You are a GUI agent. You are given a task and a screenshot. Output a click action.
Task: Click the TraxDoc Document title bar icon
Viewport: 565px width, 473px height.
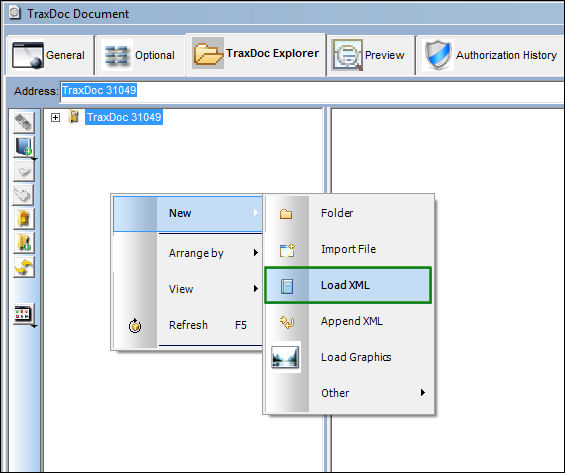15,13
